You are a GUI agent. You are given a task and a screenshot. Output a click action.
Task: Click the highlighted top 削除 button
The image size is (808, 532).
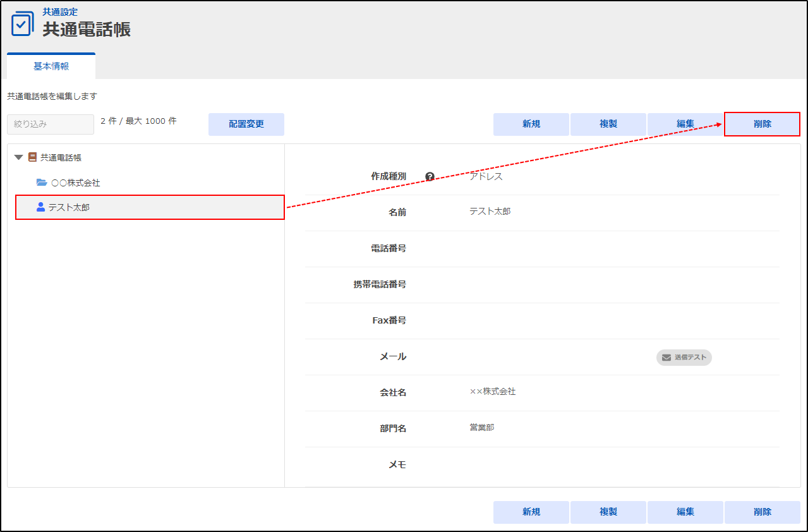coord(762,124)
